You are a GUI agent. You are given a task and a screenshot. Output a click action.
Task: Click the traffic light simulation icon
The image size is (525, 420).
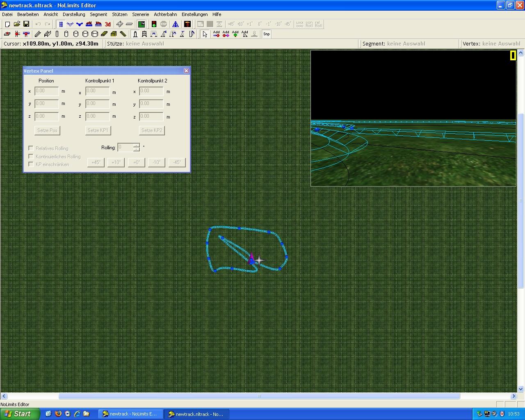click(154, 24)
